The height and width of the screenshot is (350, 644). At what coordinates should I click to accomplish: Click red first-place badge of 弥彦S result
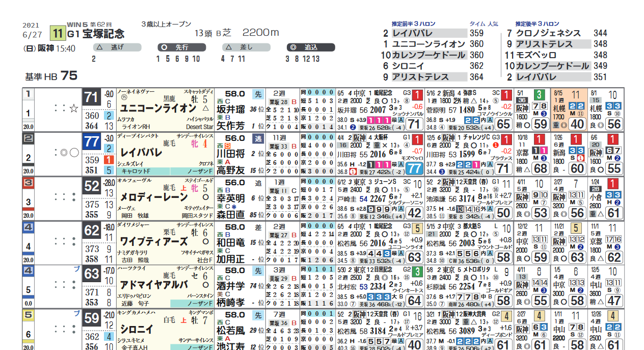[x=506, y=95]
